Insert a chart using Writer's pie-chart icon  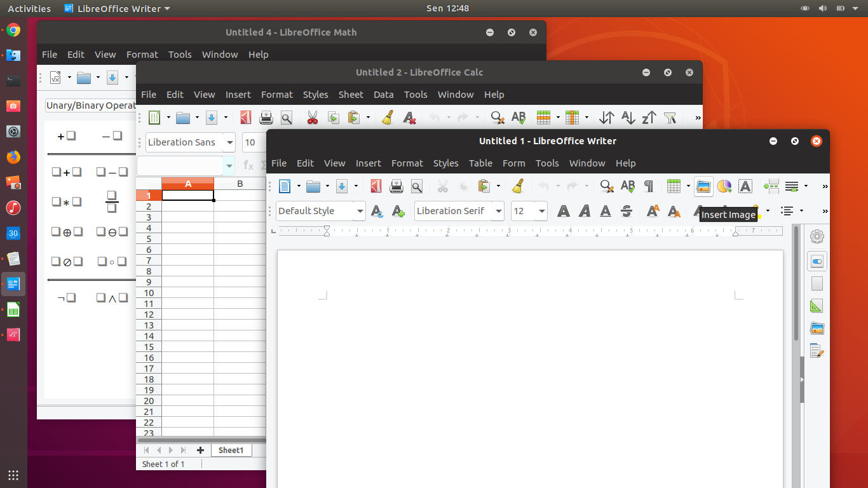(724, 186)
